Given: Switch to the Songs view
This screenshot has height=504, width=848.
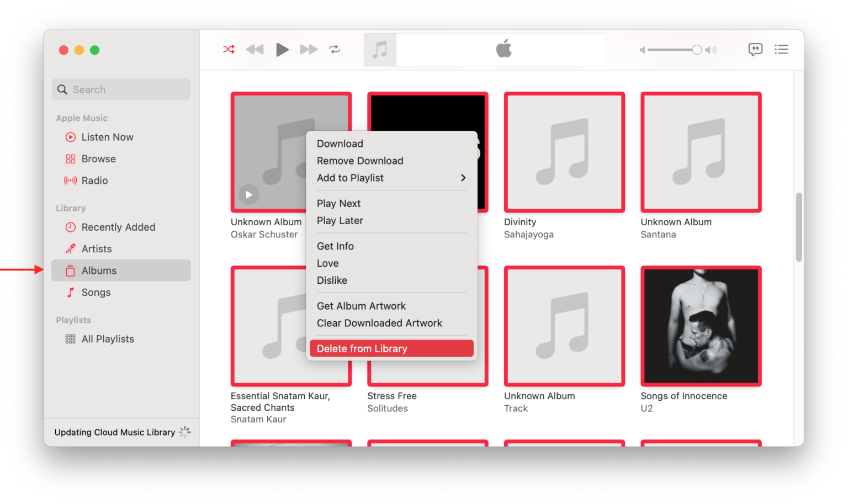Looking at the screenshot, I should (x=96, y=292).
